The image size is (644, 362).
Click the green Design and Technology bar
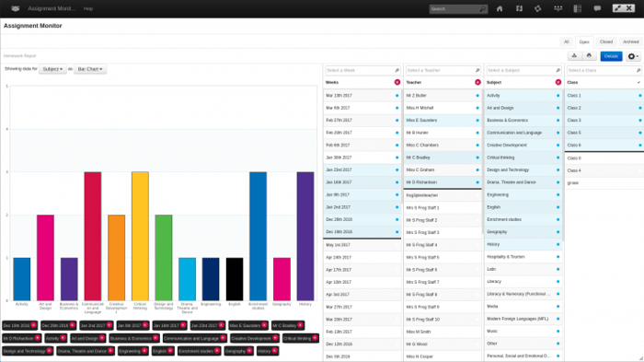(164, 258)
